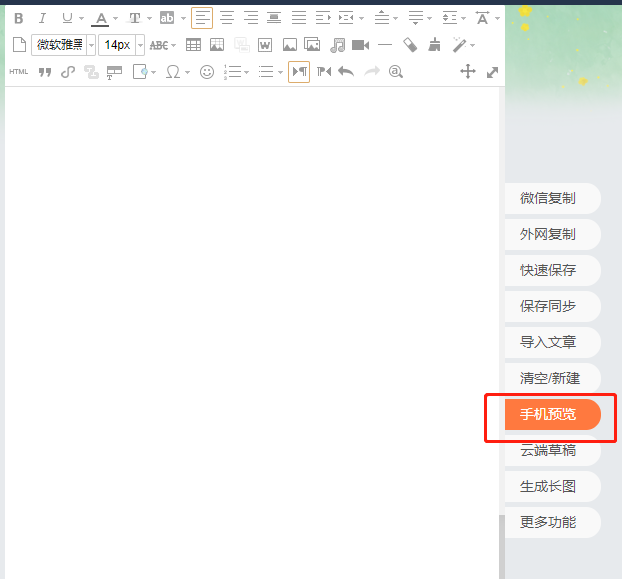Open search and replace tool
The image size is (622, 579).
tap(395, 72)
